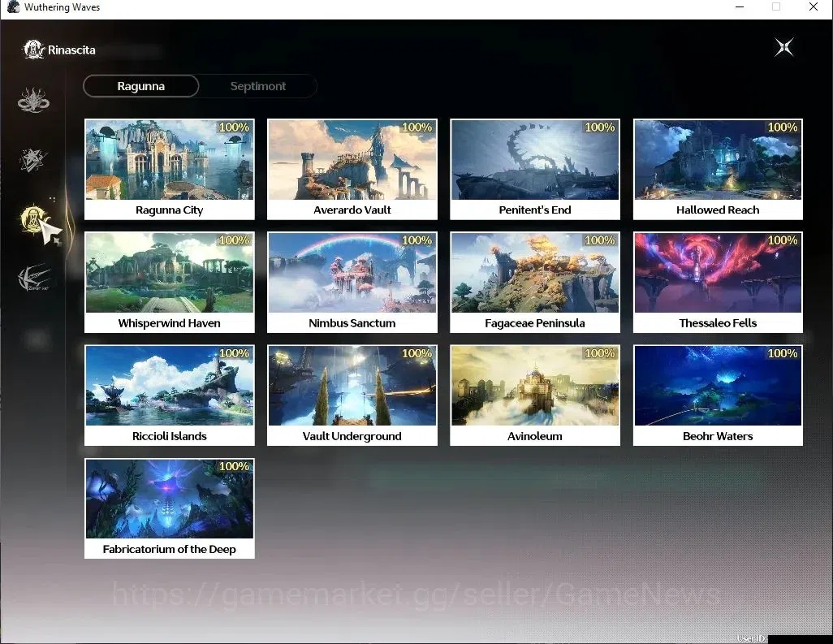Open the Penitent's End area card

point(535,169)
